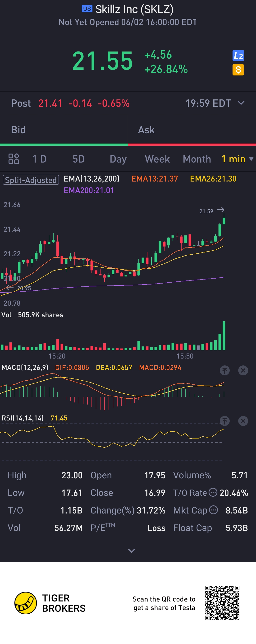Tap the EMA200:21.01 value
Viewport: 256px width, 644px height.
pos(89,191)
